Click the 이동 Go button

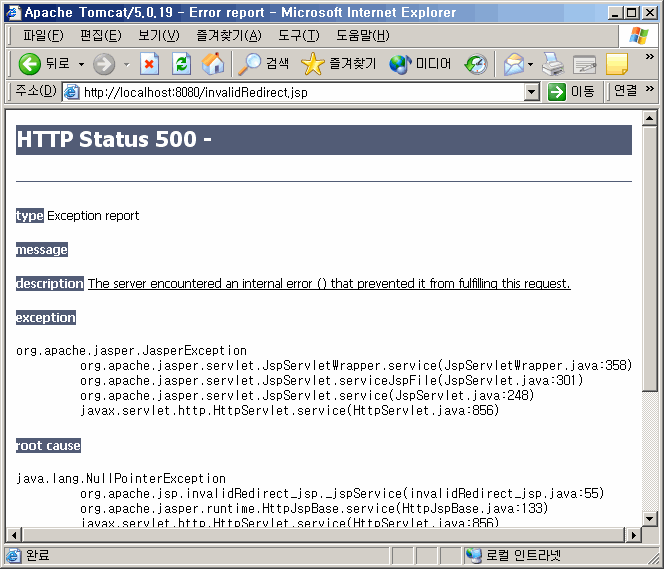tap(571, 92)
